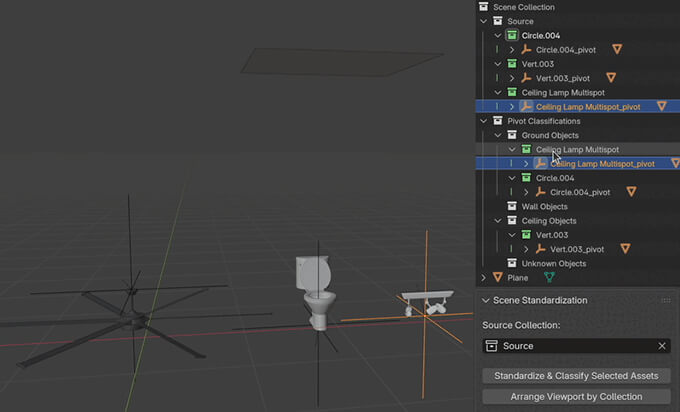Image resolution: width=680 pixels, height=412 pixels.
Task: Clear the Source Collection field with X
Action: pos(661,346)
